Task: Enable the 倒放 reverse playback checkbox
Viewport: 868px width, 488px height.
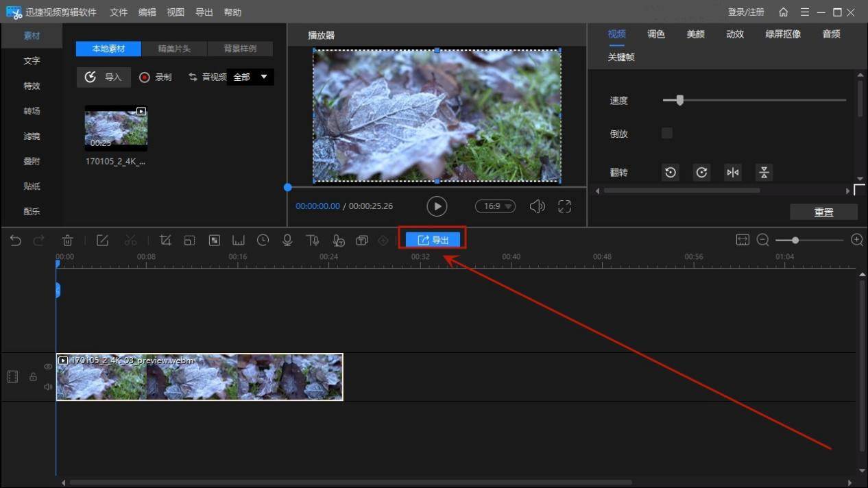Action: pyautogui.click(x=667, y=133)
